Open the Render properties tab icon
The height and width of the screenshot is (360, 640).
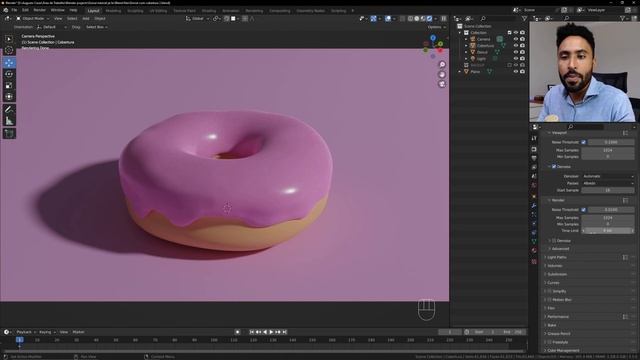point(534,149)
